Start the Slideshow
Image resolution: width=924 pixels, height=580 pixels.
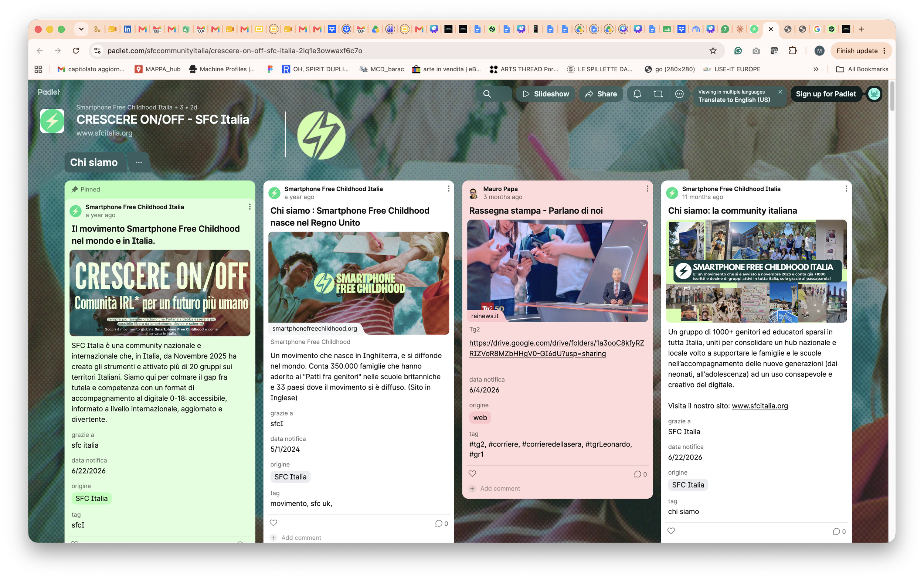546,94
